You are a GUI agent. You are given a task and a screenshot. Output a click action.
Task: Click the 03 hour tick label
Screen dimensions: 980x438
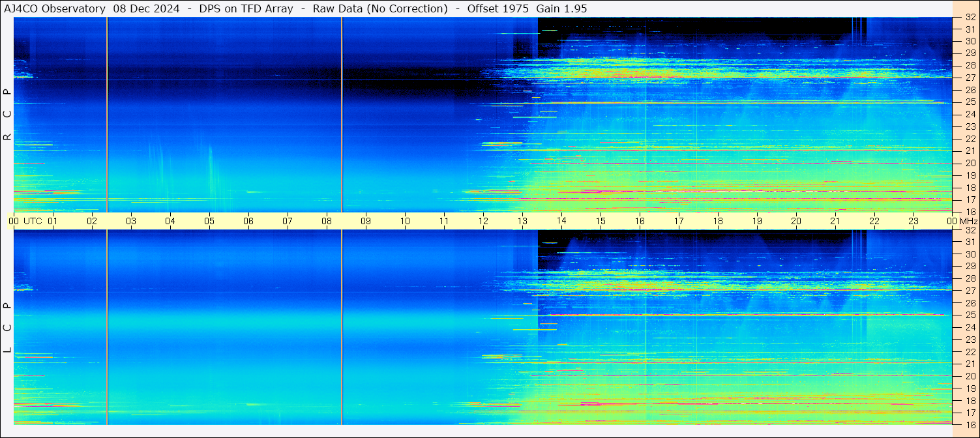tap(131, 221)
